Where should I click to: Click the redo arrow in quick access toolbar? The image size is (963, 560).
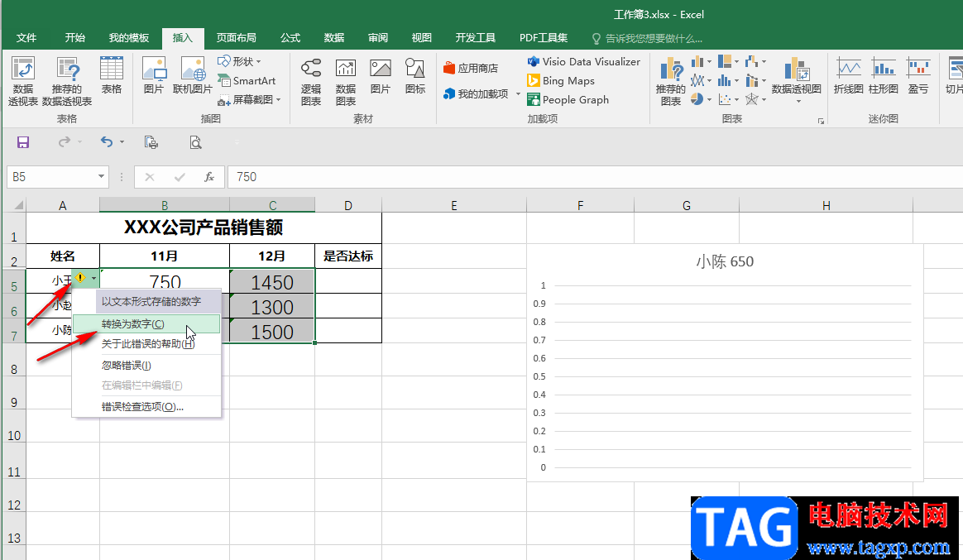coord(65,141)
